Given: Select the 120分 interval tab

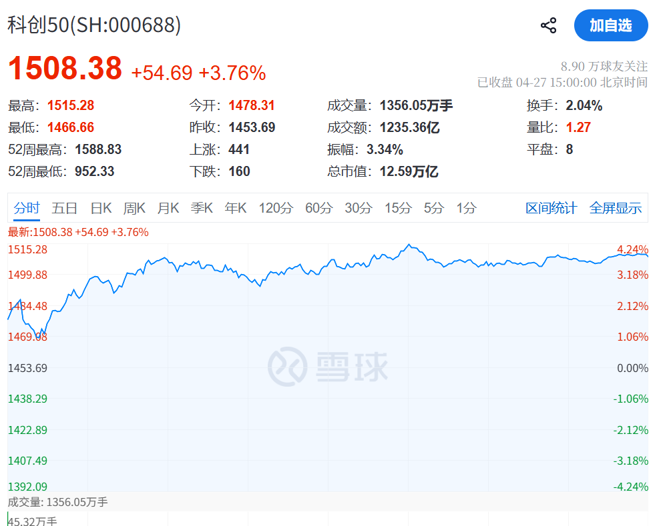Looking at the screenshot, I should click(x=275, y=208).
